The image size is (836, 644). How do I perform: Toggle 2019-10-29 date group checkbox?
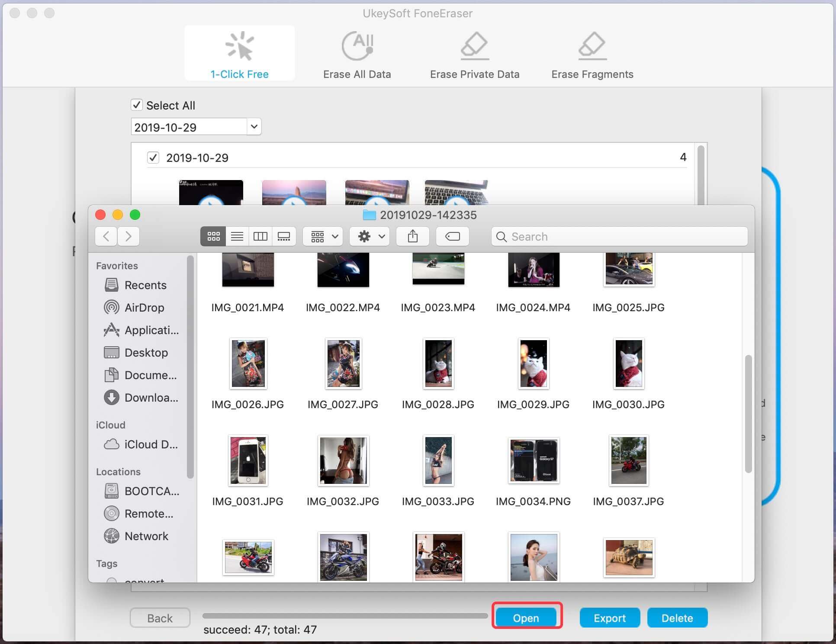pos(154,158)
